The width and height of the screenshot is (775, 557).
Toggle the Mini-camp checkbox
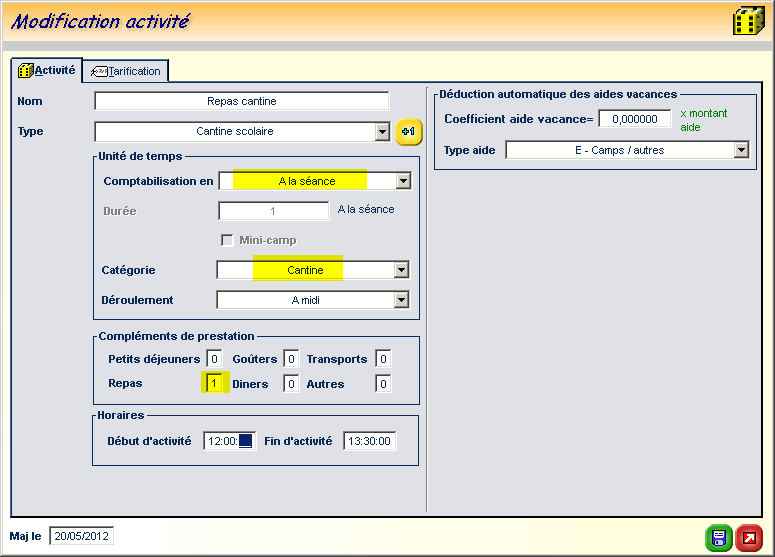[x=228, y=240]
